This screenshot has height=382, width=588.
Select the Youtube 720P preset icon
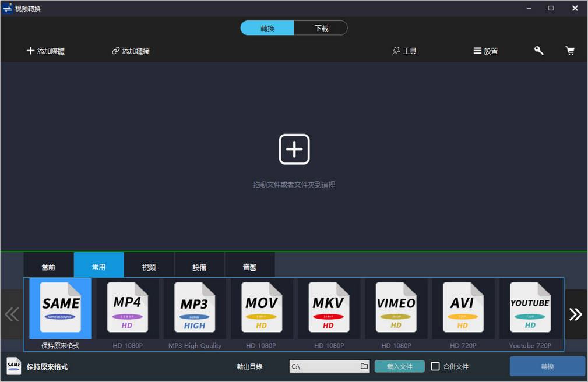[x=530, y=308]
